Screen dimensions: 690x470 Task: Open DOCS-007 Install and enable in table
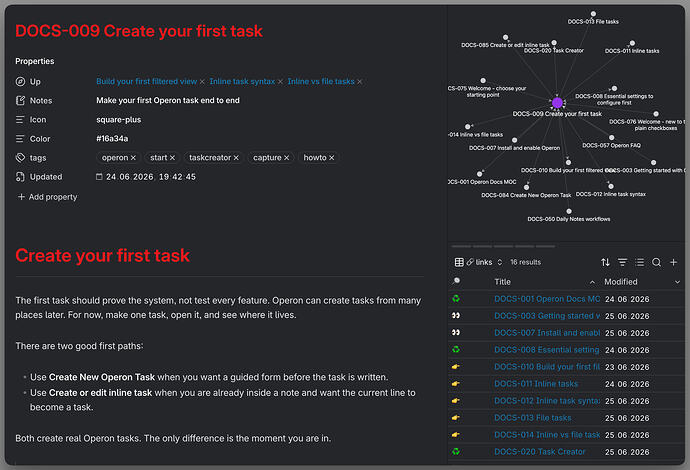(547, 333)
